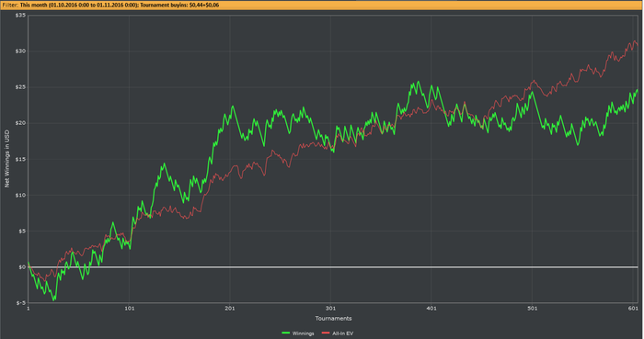This screenshot has width=644, height=339.
Task: Select the $10 y-axis label
Action: tap(20, 195)
